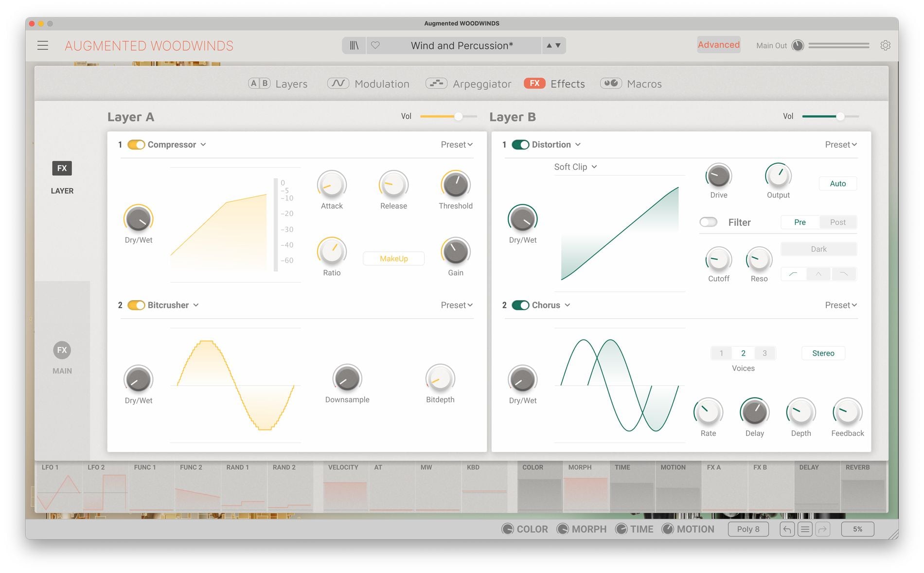Image resolution: width=924 pixels, height=573 pixels.
Task: Open the Compressor effect type dropdown
Action: [177, 144]
